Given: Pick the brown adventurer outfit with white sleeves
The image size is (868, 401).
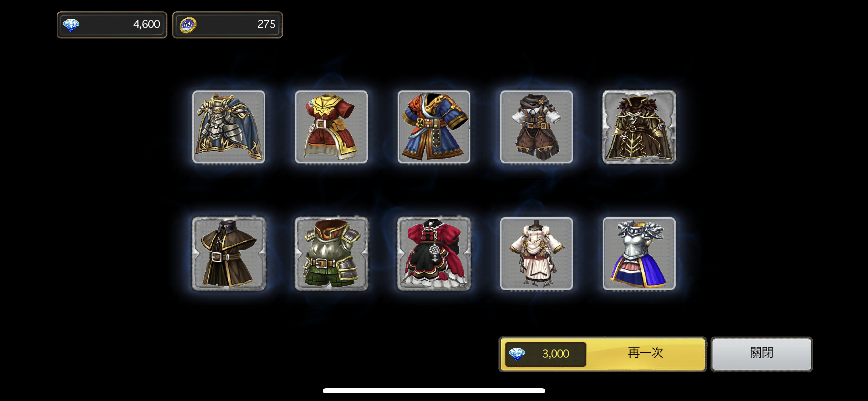Looking at the screenshot, I should point(536,127).
